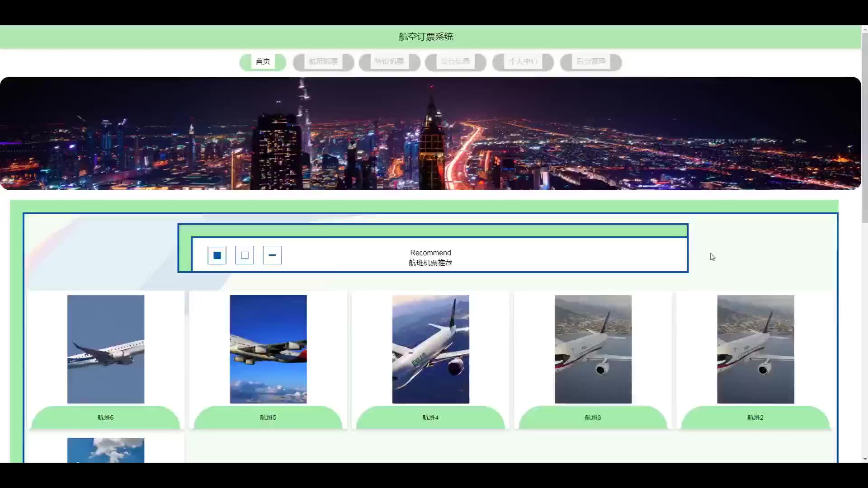Click the 航空订票系统 site title
The width and height of the screenshot is (868, 488).
(x=426, y=37)
